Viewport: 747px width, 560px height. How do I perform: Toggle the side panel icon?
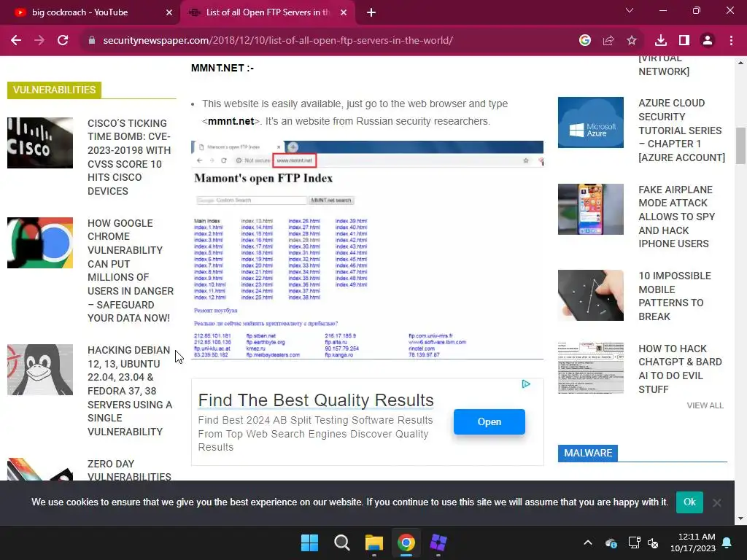coord(684,41)
